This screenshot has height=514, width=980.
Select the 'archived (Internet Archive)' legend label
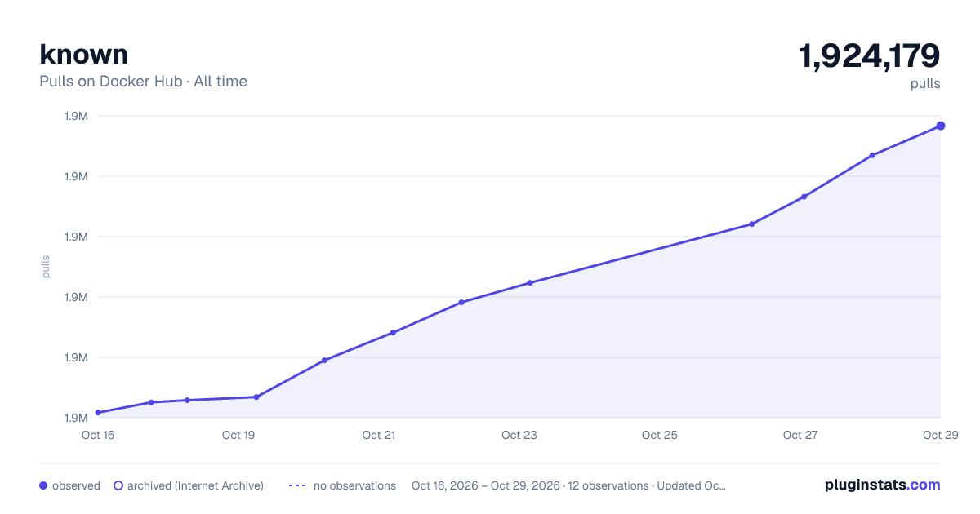pos(195,485)
